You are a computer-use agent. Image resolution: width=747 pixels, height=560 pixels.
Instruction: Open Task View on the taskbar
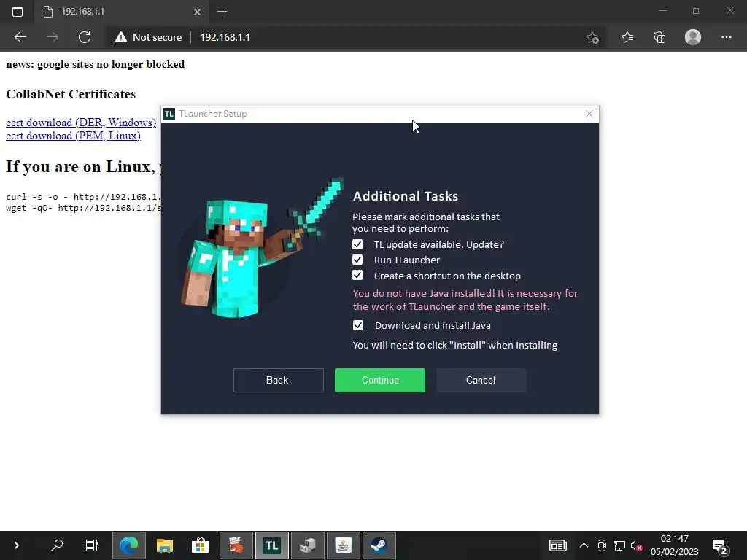(x=91, y=545)
